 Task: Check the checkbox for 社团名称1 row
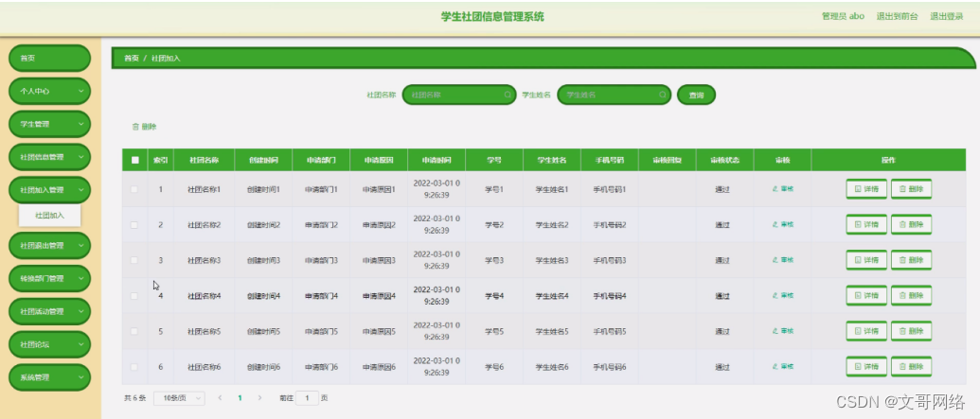(134, 188)
